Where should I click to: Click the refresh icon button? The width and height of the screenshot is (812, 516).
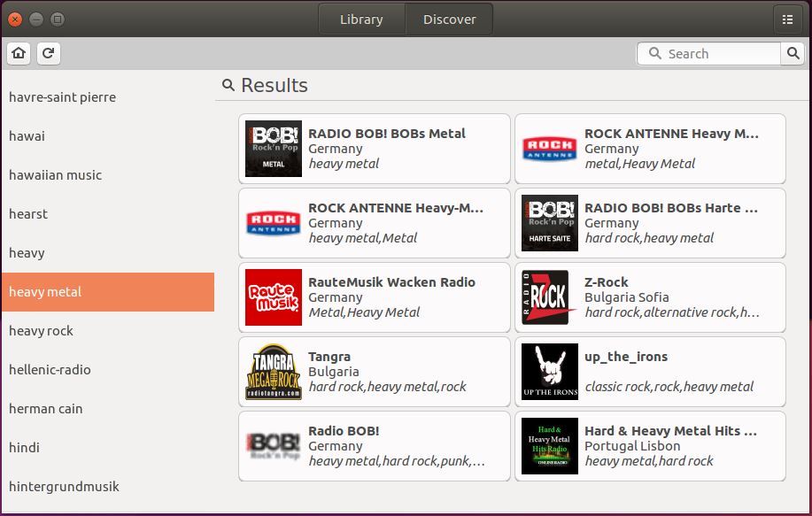coord(48,53)
